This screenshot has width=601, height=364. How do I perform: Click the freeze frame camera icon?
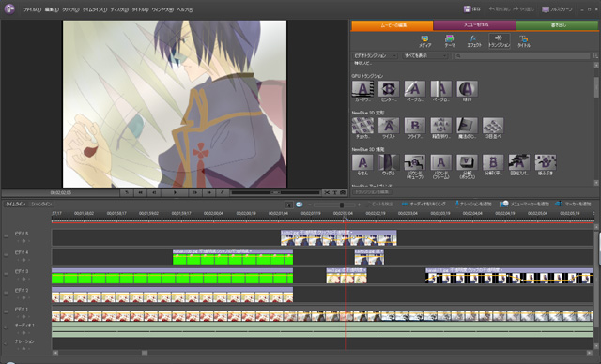coord(343,192)
